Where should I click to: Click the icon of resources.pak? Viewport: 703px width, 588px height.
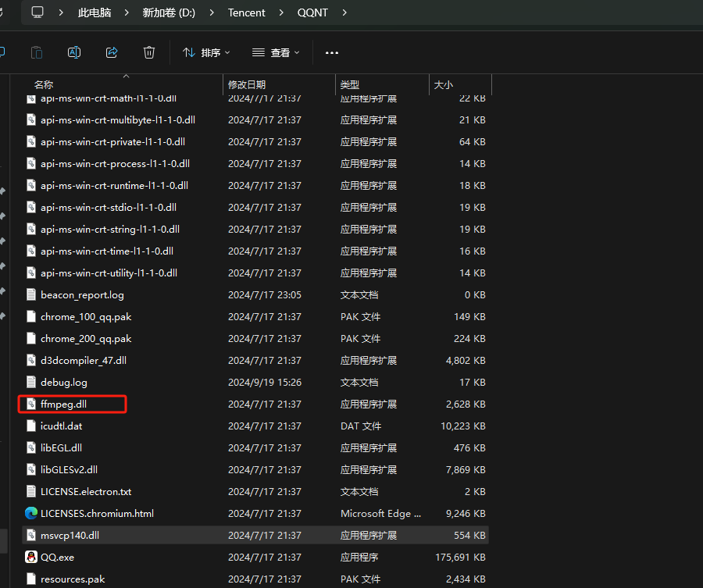point(31,579)
